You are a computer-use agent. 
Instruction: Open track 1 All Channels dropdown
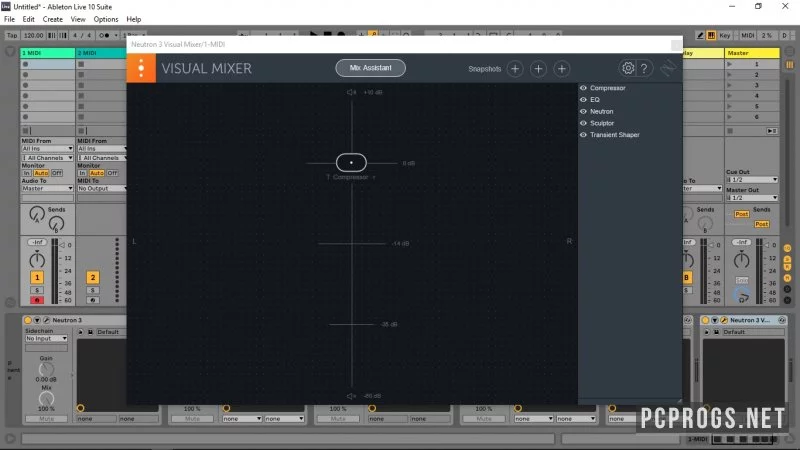[x=47, y=158]
